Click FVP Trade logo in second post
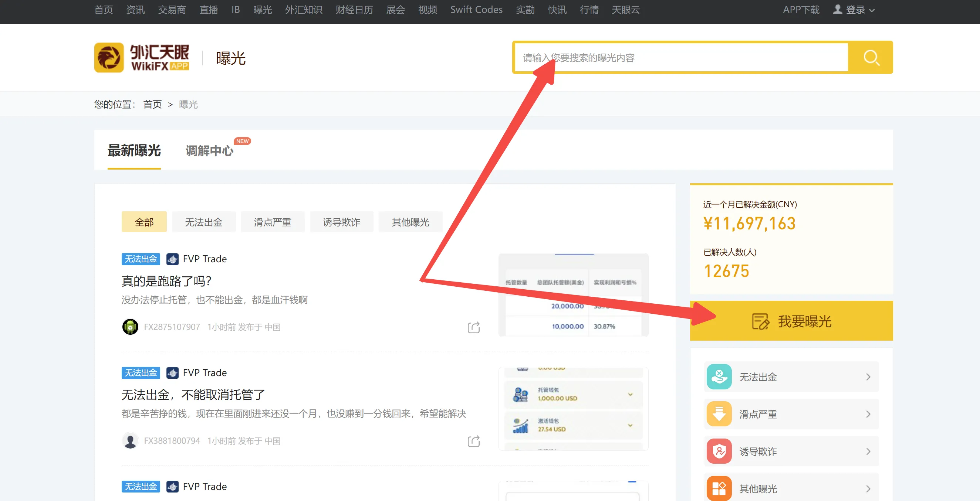Screen dimensions: 980x501 pos(172,372)
